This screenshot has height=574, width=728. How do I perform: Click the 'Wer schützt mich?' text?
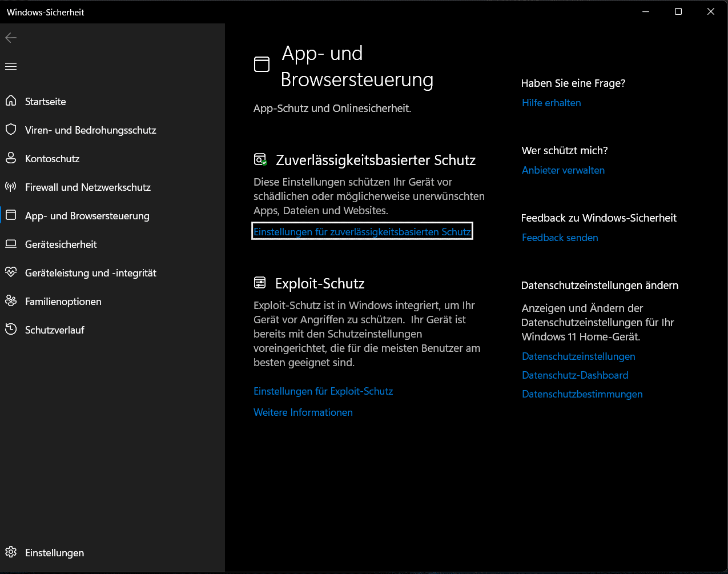point(565,151)
